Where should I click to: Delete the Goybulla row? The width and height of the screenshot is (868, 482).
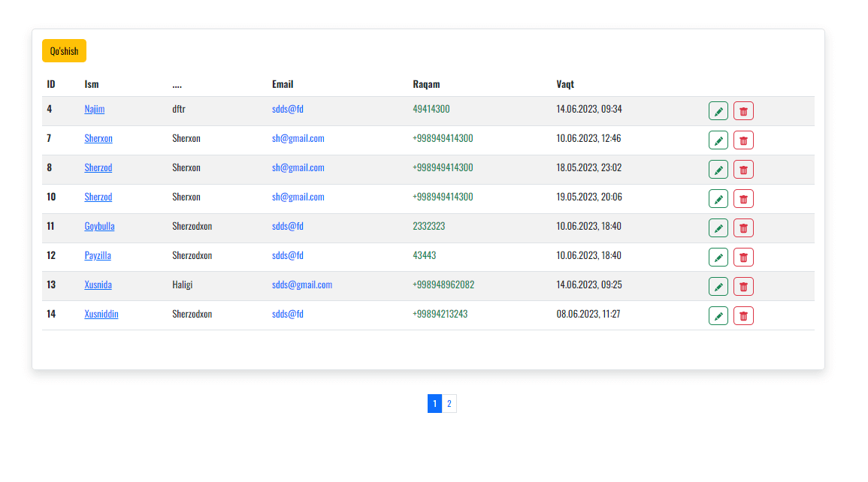tap(743, 228)
